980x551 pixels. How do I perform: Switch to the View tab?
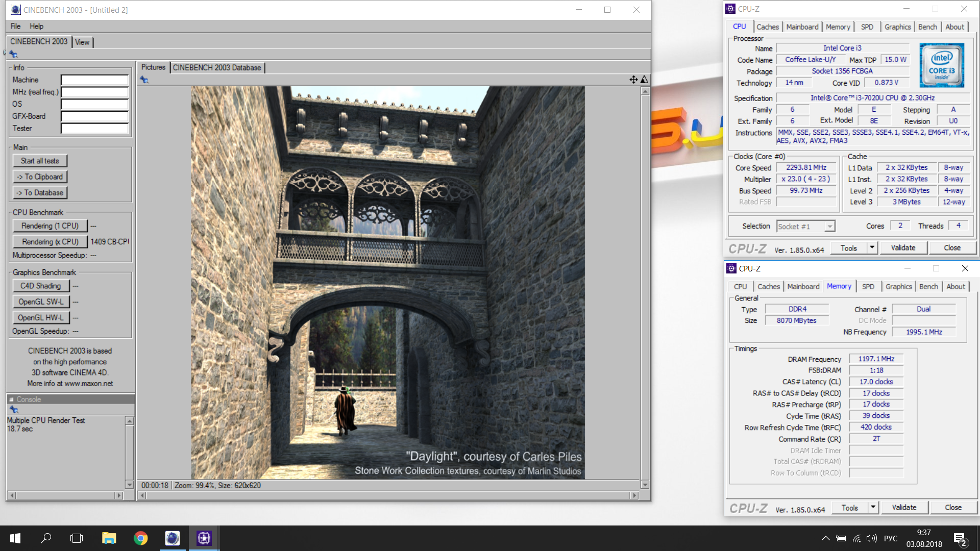82,42
